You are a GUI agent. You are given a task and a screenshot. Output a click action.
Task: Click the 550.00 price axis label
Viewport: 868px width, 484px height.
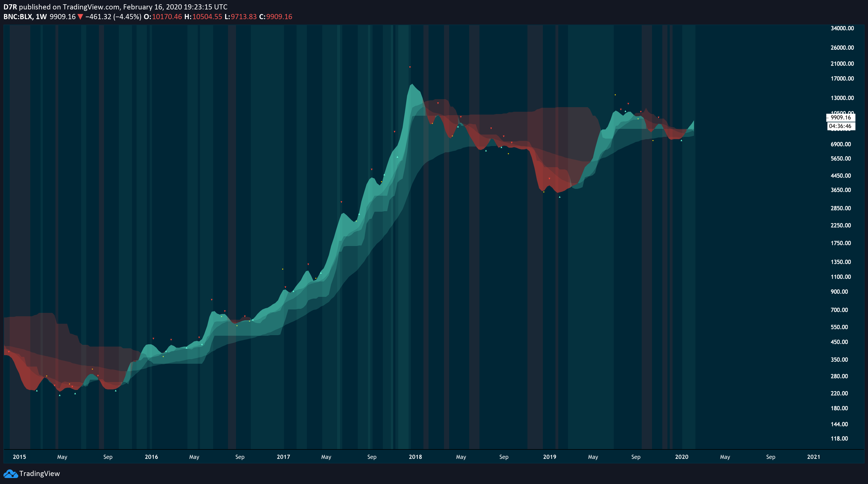(x=839, y=327)
